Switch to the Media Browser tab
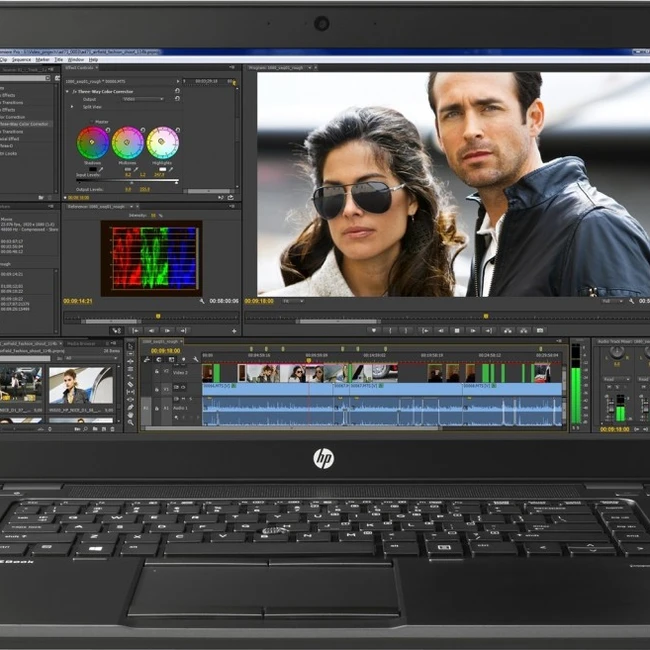Image resolution: width=650 pixels, height=650 pixels. [x=81, y=343]
